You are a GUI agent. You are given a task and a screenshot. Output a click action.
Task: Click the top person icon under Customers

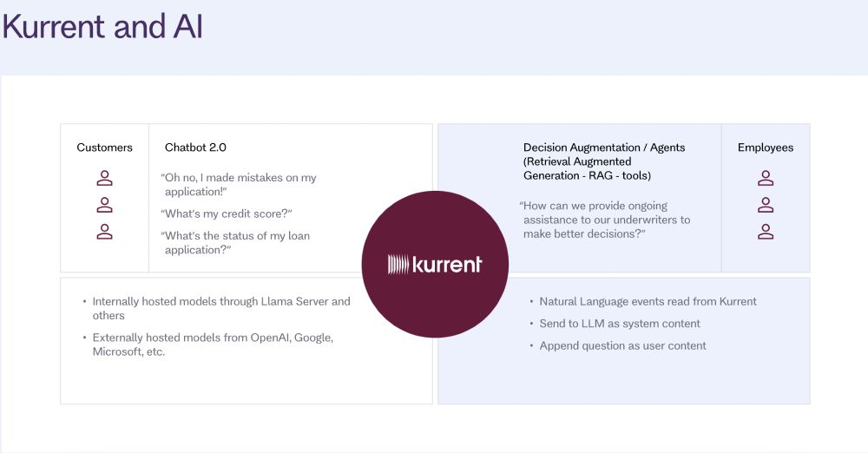105,178
